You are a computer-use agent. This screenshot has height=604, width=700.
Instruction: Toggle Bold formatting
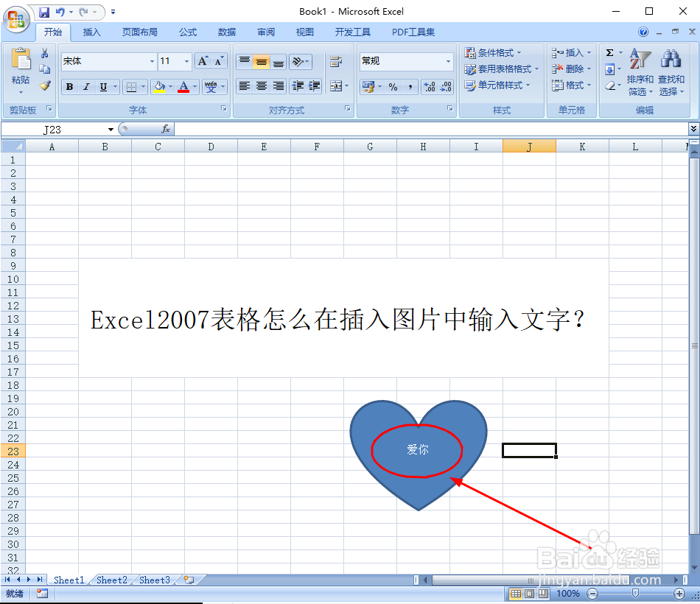click(x=70, y=87)
